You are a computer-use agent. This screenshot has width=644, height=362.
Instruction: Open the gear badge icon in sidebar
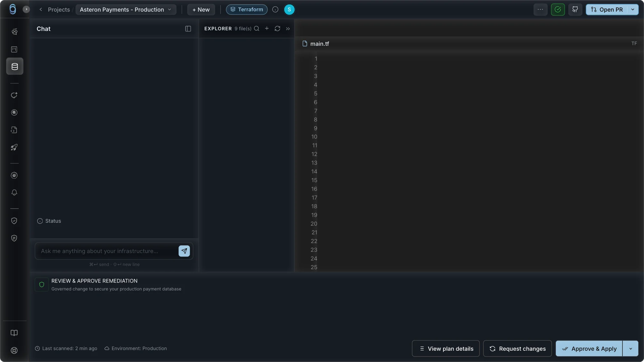coord(14,175)
